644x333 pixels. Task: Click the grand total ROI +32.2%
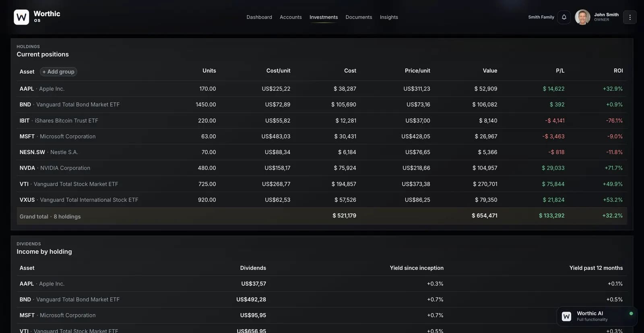(x=612, y=216)
